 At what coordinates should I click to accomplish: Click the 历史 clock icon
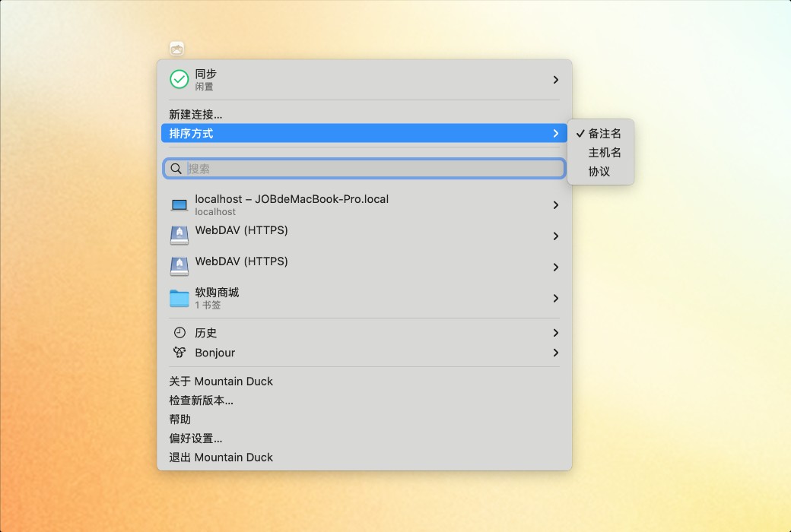(179, 332)
